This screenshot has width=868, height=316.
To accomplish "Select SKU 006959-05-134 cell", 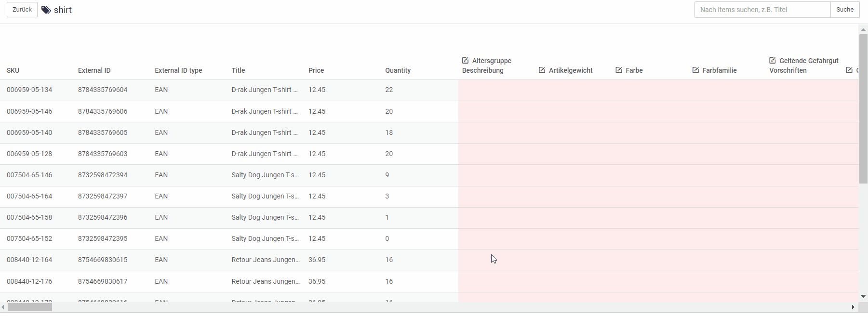I will (29, 90).
